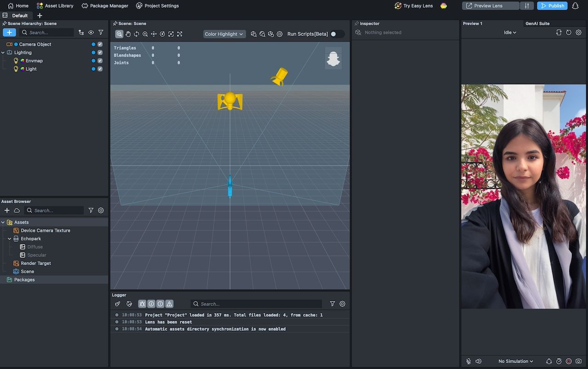588x369 pixels.
Task: Click the Preview Lens button
Action: pyautogui.click(x=491, y=6)
